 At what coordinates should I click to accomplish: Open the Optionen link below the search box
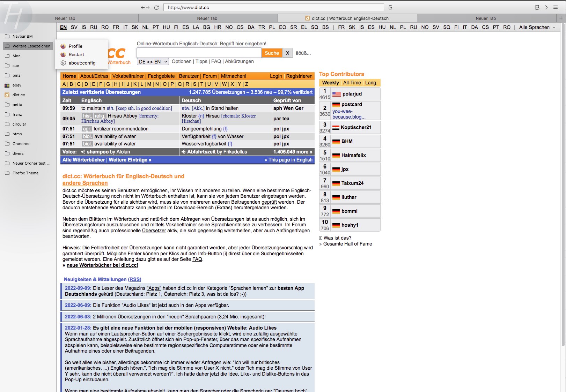click(x=182, y=61)
